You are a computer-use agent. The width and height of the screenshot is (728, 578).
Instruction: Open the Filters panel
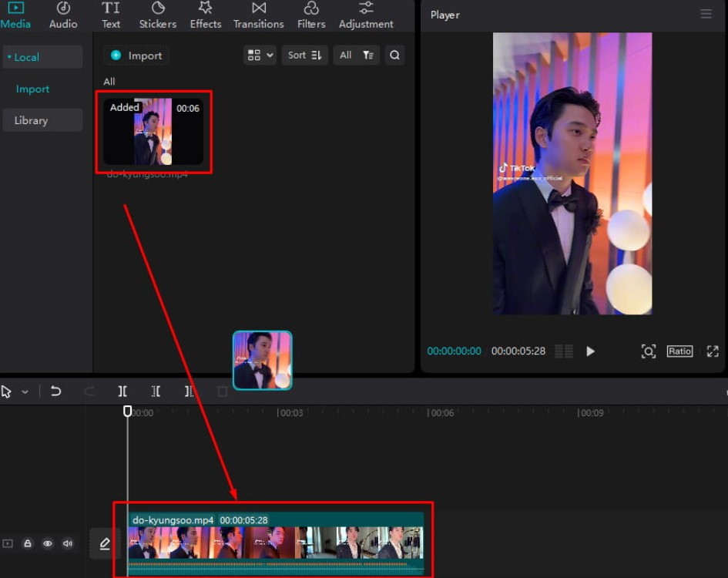[x=310, y=15]
